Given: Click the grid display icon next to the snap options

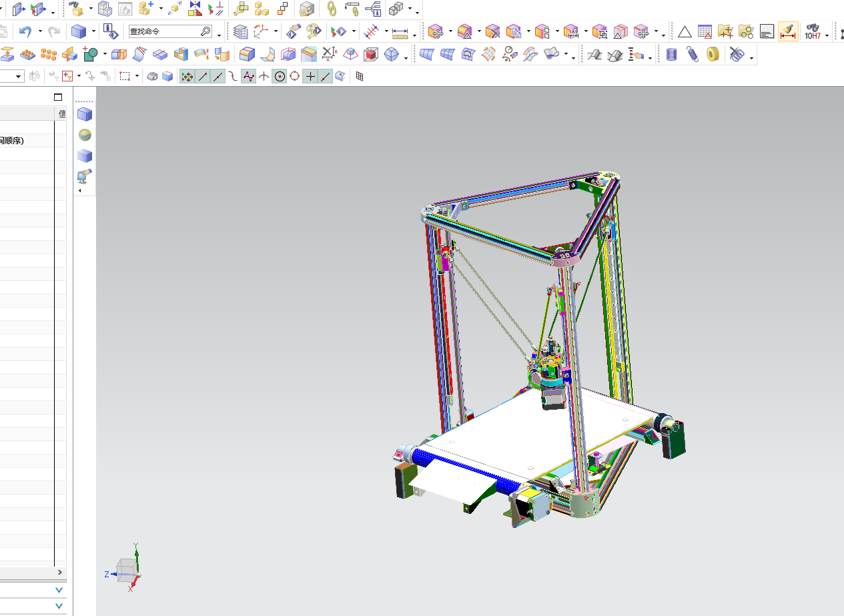Looking at the screenshot, I should tap(360, 77).
